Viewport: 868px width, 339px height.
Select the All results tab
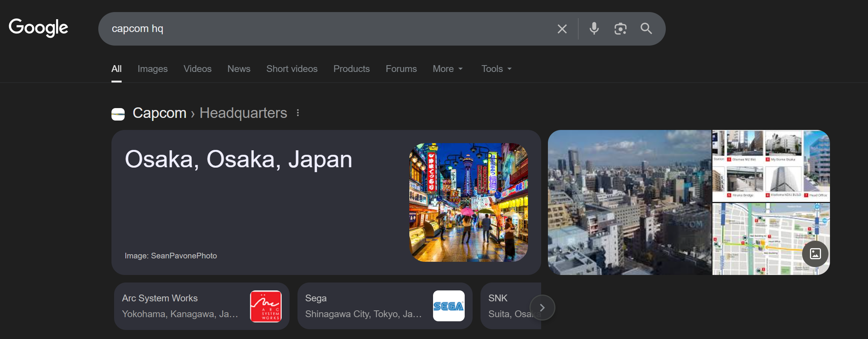tap(116, 69)
